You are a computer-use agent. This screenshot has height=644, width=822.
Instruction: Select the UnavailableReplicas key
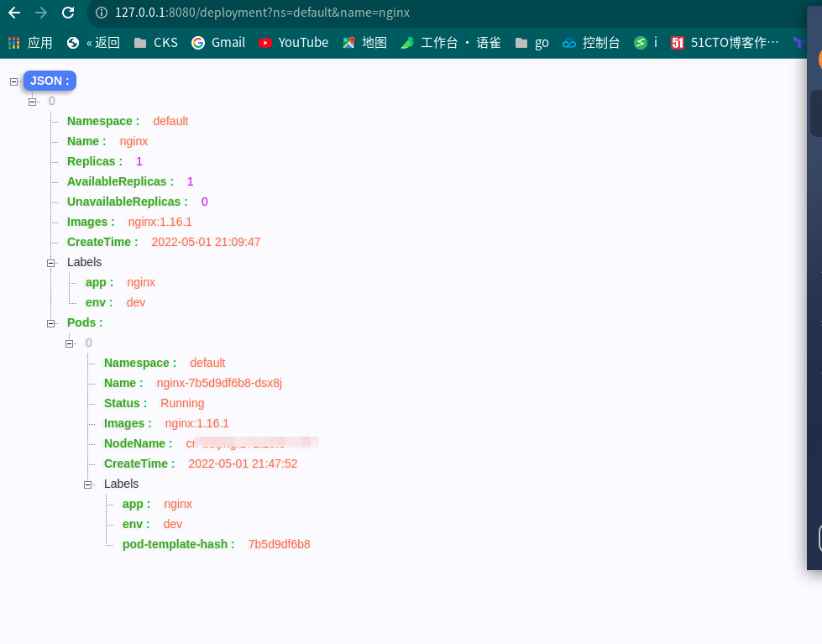[128, 202]
